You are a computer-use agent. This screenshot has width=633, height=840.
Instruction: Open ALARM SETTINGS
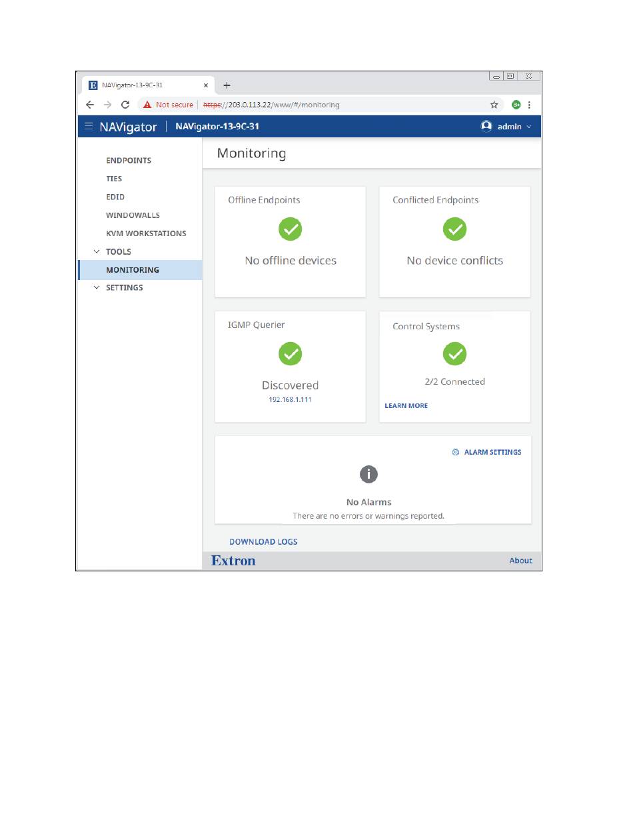[493, 452]
